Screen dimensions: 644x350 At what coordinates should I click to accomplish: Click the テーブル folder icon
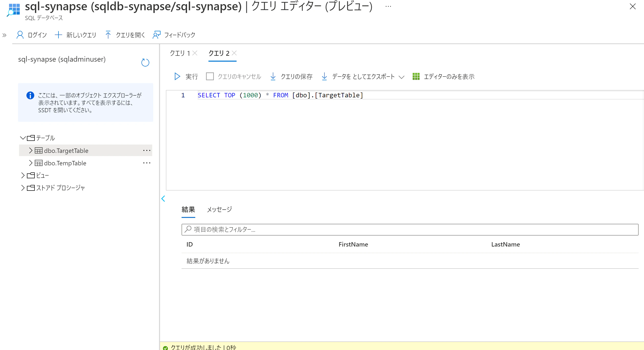(x=31, y=138)
